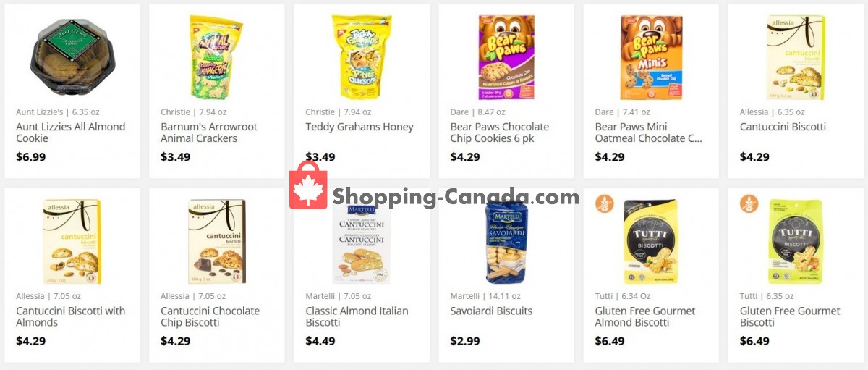The height and width of the screenshot is (370, 868).
Task: Click the gluten-free badge on Tutti Gourmet Biscotti
Action: [x=749, y=203]
